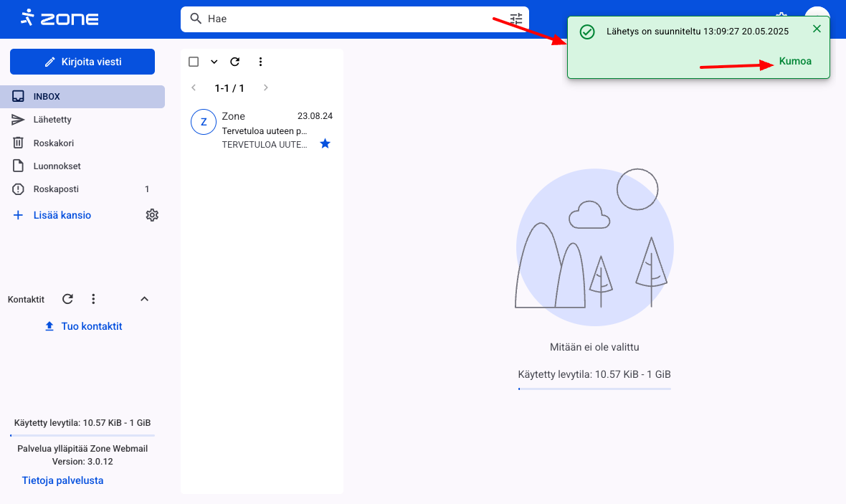Refresh the contacts list
This screenshot has width=846, height=504.
(67, 299)
